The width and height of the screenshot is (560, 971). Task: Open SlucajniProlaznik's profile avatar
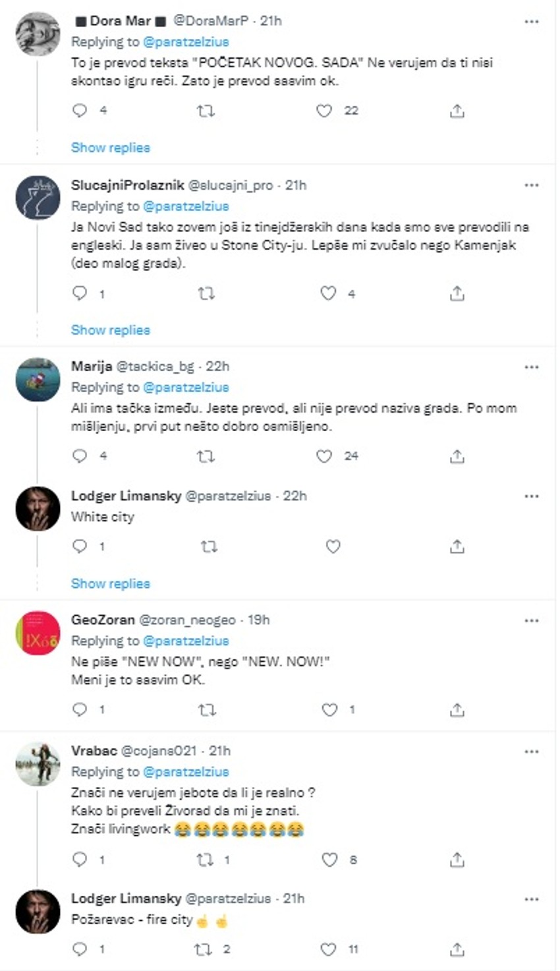tap(38, 198)
